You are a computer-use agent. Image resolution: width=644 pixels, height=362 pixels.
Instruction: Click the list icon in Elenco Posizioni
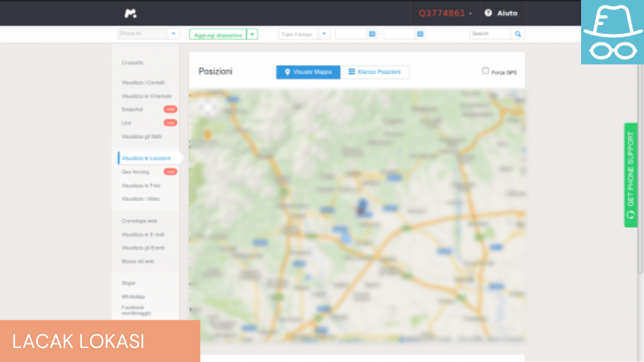point(352,72)
